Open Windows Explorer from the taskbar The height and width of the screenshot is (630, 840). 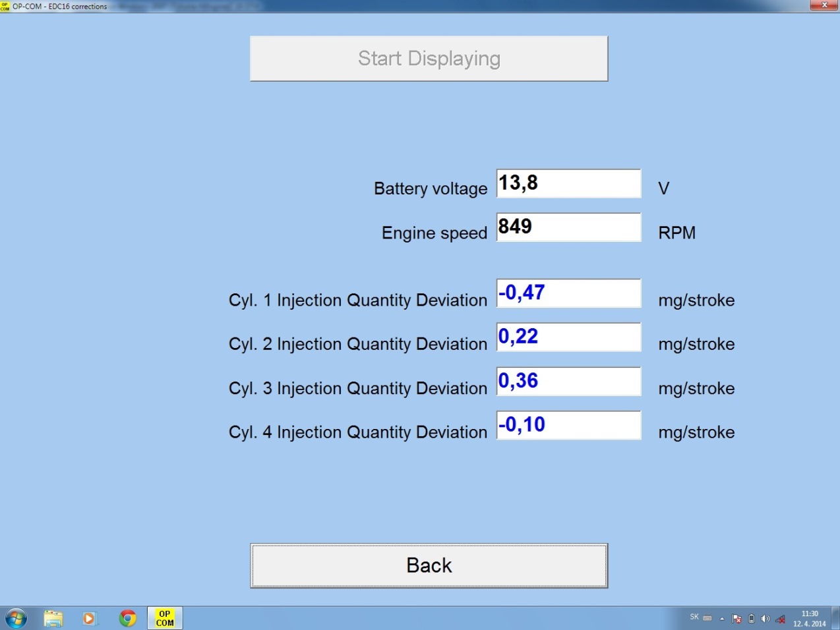pos(53,618)
